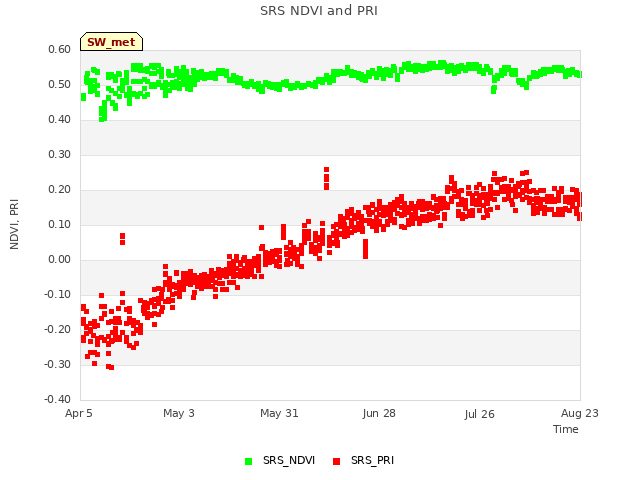Click the -0.30 y-axis tick label
The image size is (640, 480).
click(57, 365)
